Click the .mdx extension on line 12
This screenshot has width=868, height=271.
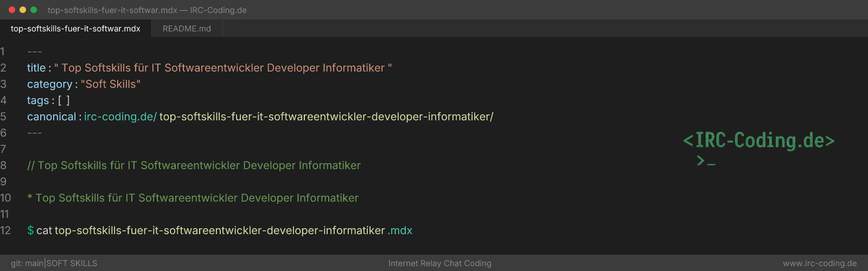[400, 230]
